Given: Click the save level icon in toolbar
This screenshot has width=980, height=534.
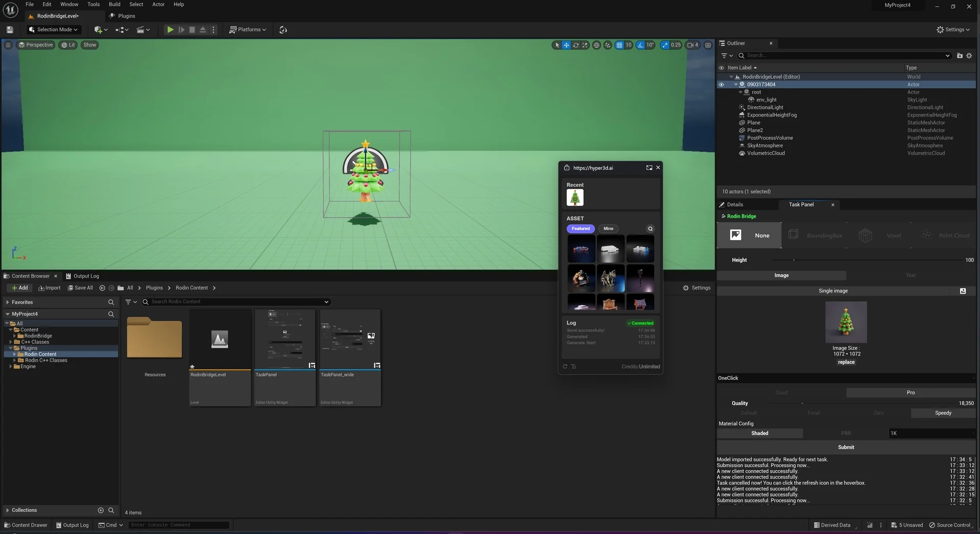Looking at the screenshot, I should 10,30.
